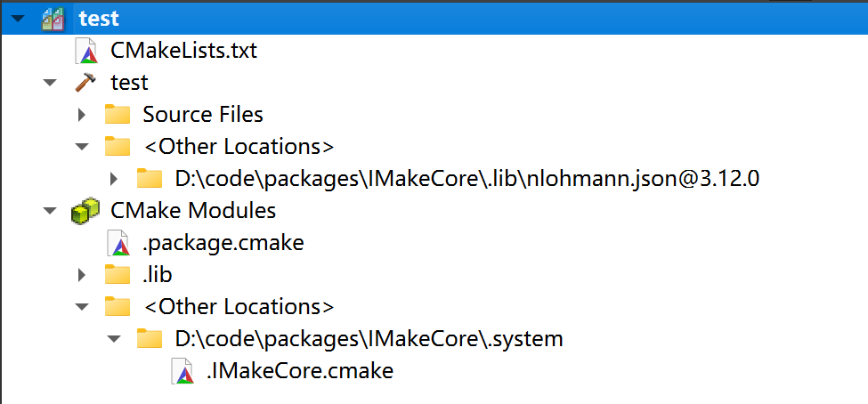Select the CMakeLists.txt file label
The width and height of the screenshot is (868, 404).
point(183,51)
